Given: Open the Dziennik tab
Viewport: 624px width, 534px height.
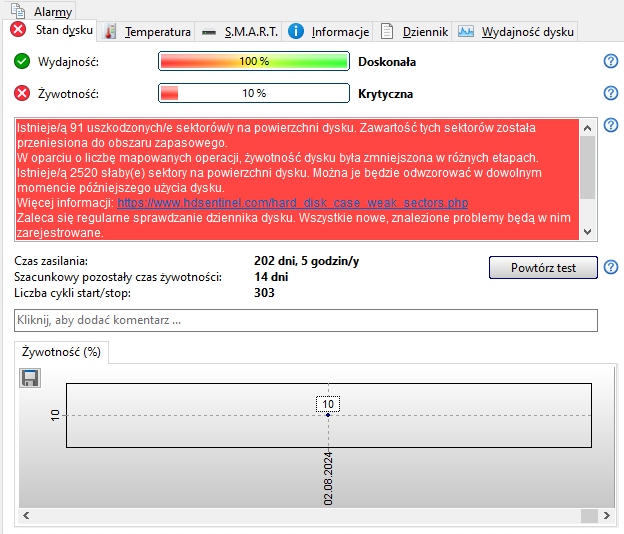Looking at the screenshot, I should pyautogui.click(x=413, y=31).
